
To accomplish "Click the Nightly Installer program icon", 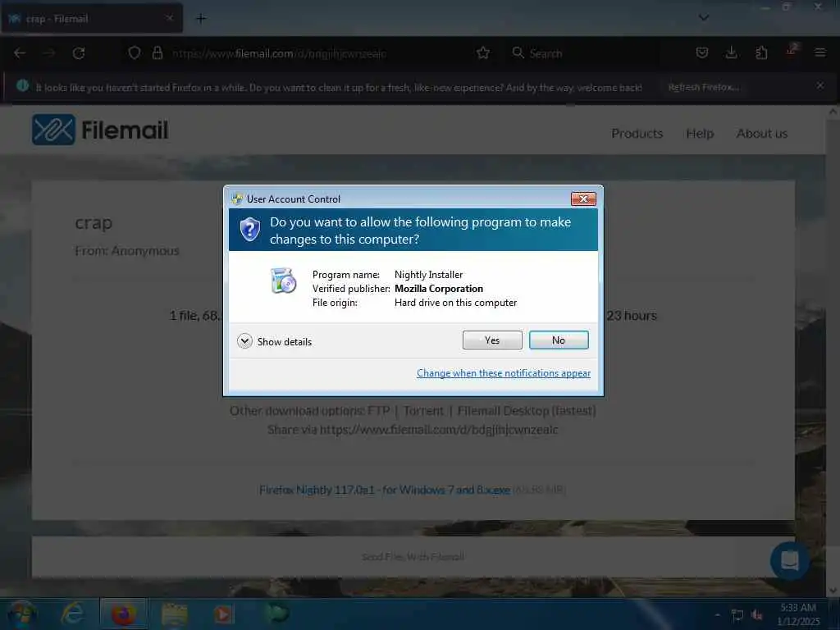I will tap(283, 281).
